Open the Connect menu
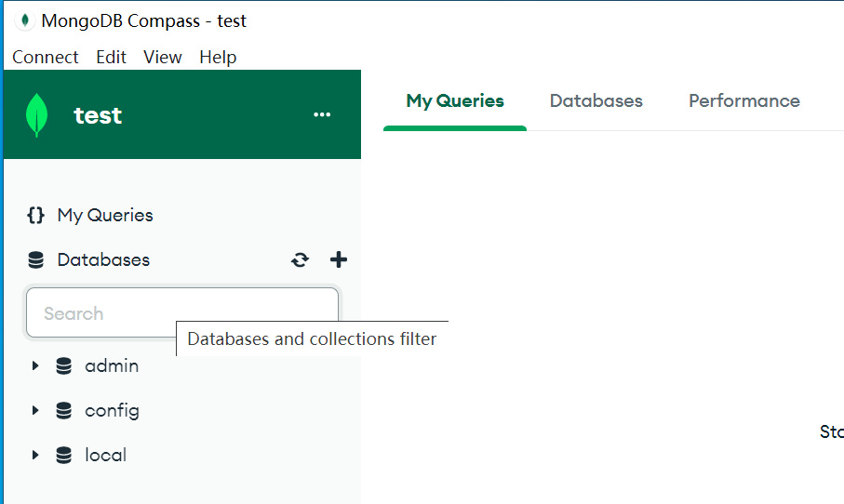This screenshot has width=844, height=504. tap(46, 57)
